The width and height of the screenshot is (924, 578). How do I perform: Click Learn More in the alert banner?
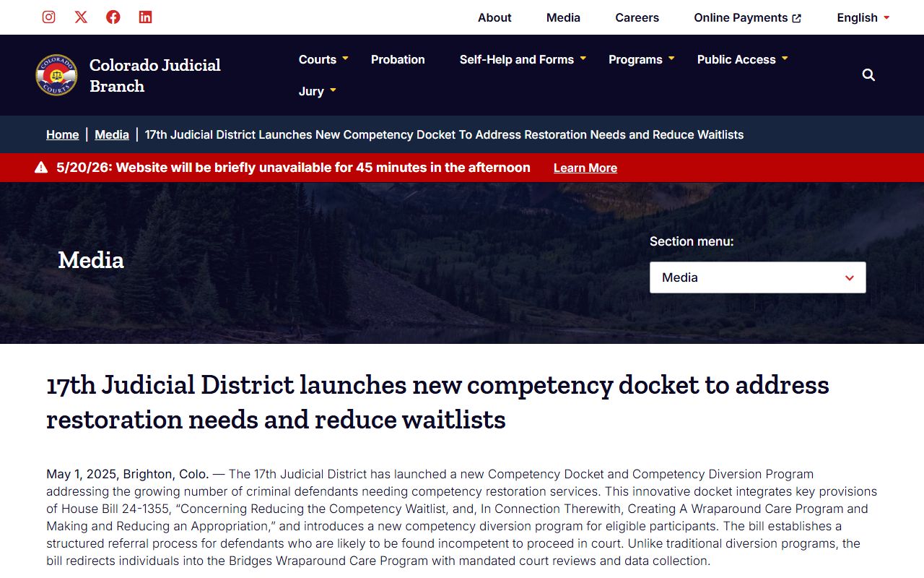(585, 168)
